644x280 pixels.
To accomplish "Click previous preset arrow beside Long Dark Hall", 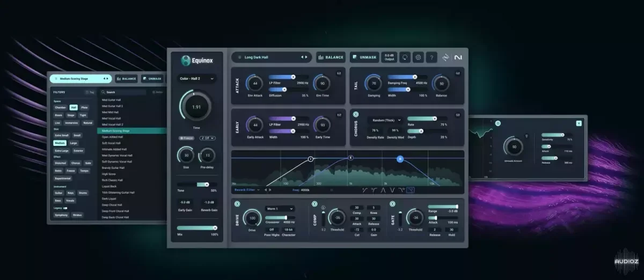I will tap(302, 57).
